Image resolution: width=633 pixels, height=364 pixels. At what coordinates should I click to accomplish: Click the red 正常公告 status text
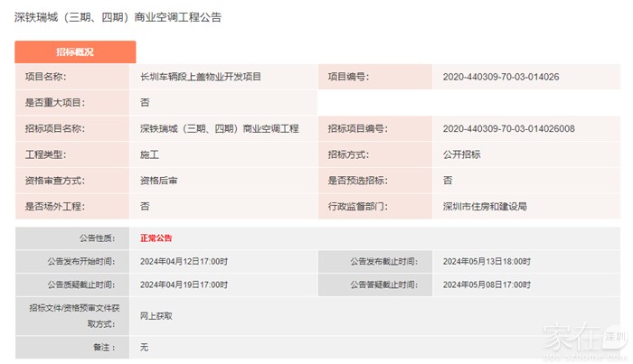156,238
